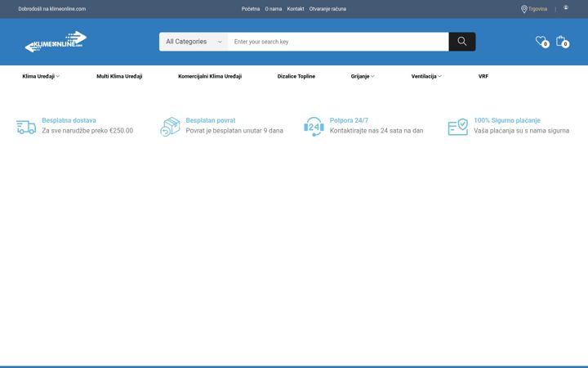Expand the Ventilacija menu
Image resolution: width=588 pixels, height=368 pixels.
426,76
